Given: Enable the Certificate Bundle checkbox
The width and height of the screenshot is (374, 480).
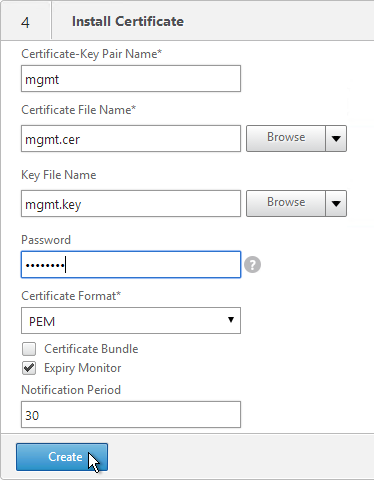Looking at the screenshot, I should click(x=29, y=349).
